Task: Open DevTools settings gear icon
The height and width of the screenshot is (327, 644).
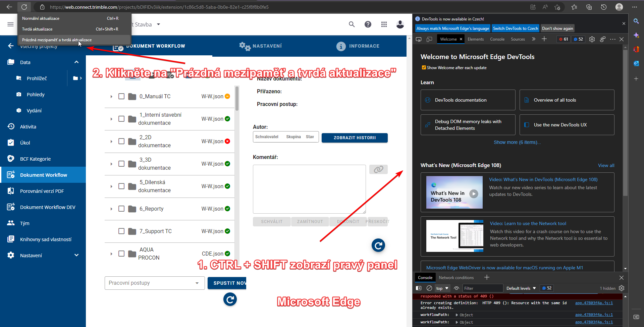Action: coord(592,39)
